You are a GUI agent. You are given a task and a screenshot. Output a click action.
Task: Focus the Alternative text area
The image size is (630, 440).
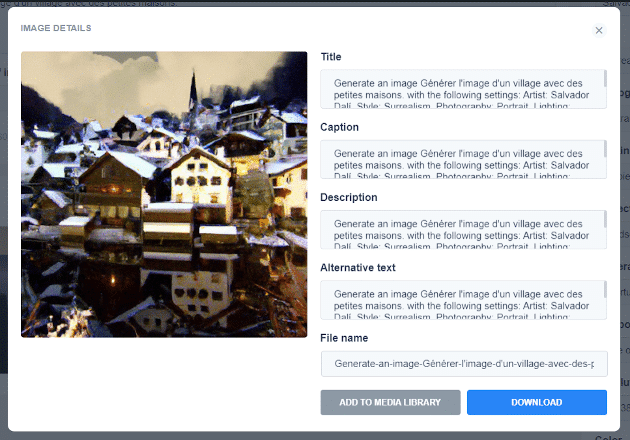point(463,300)
